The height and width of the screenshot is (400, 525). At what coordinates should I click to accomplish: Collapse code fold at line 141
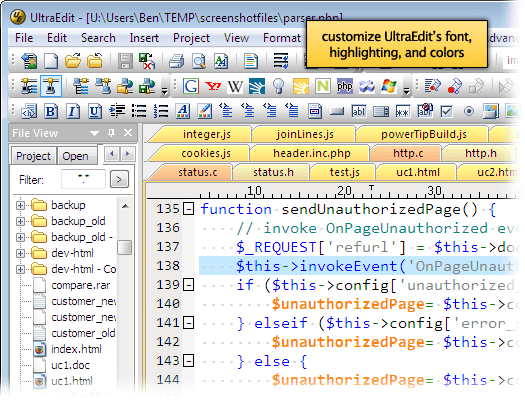[189, 323]
